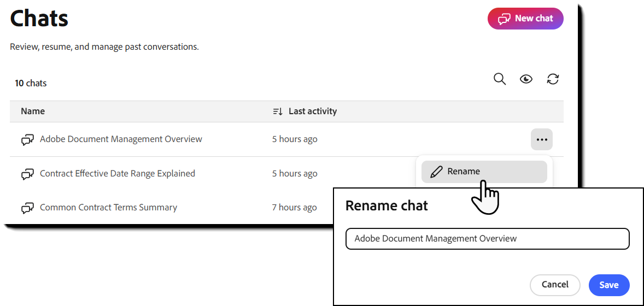The height and width of the screenshot is (306, 644).
Task: Sort by Last activity column
Action: tap(313, 111)
